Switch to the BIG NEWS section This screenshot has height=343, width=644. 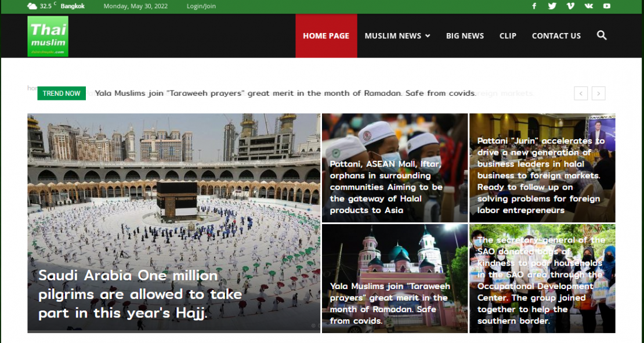pos(465,35)
